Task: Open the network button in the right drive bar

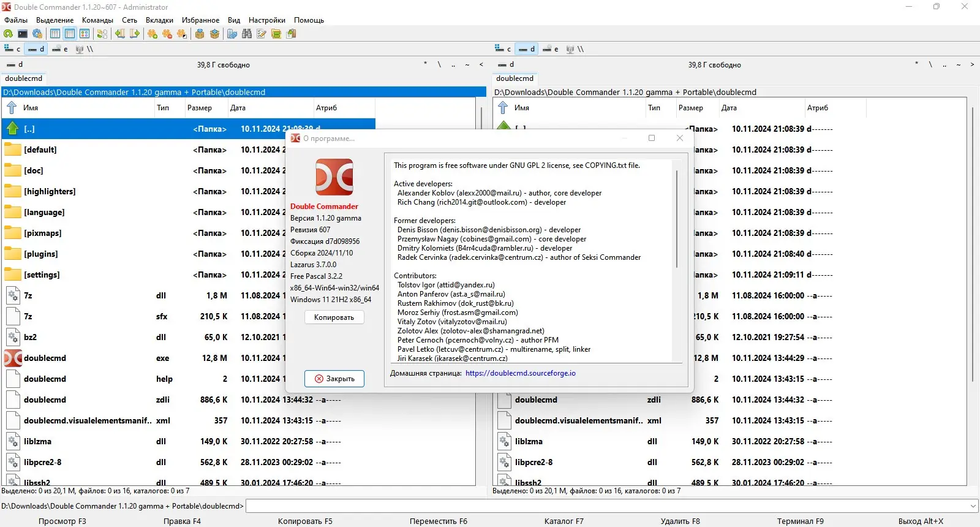Action: tap(575, 49)
